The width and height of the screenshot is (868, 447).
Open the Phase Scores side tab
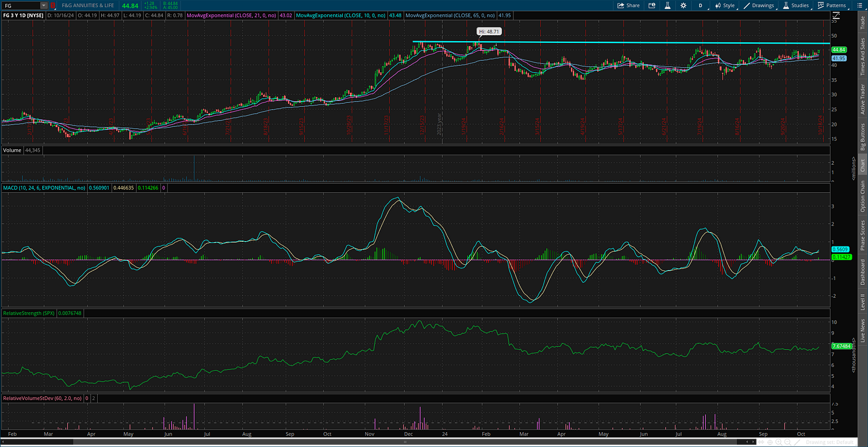(x=863, y=235)
